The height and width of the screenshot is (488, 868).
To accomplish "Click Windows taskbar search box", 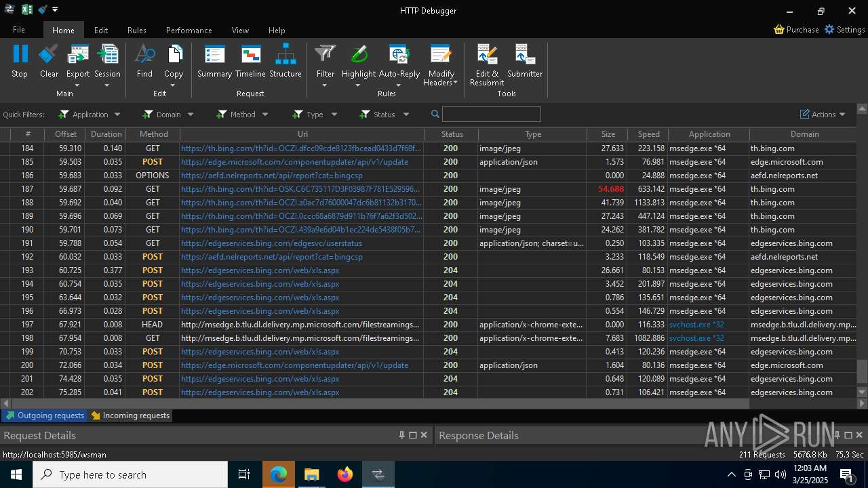I will (130, 474).
